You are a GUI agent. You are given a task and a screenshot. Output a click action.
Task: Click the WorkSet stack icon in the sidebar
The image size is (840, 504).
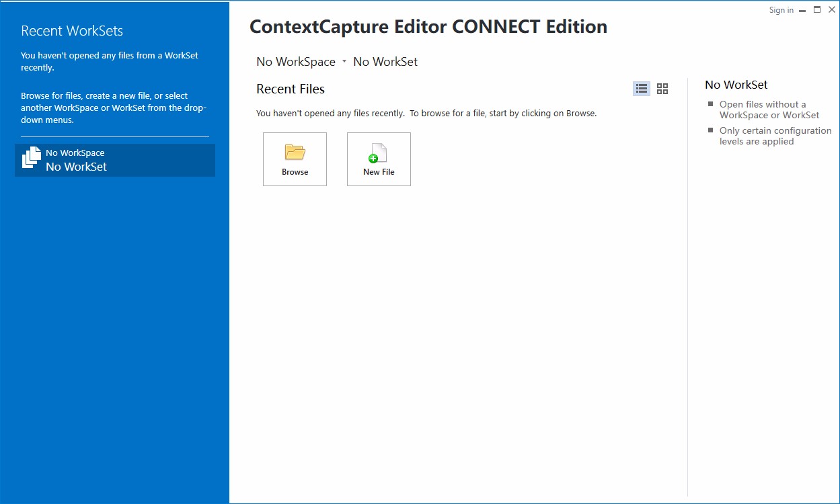coord(30,159)
